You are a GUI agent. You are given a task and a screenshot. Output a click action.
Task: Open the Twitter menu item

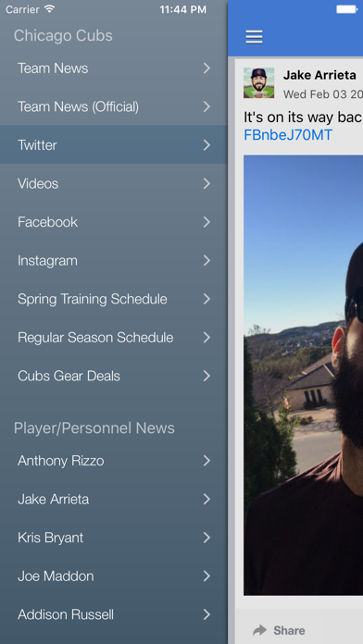[114, 145]
